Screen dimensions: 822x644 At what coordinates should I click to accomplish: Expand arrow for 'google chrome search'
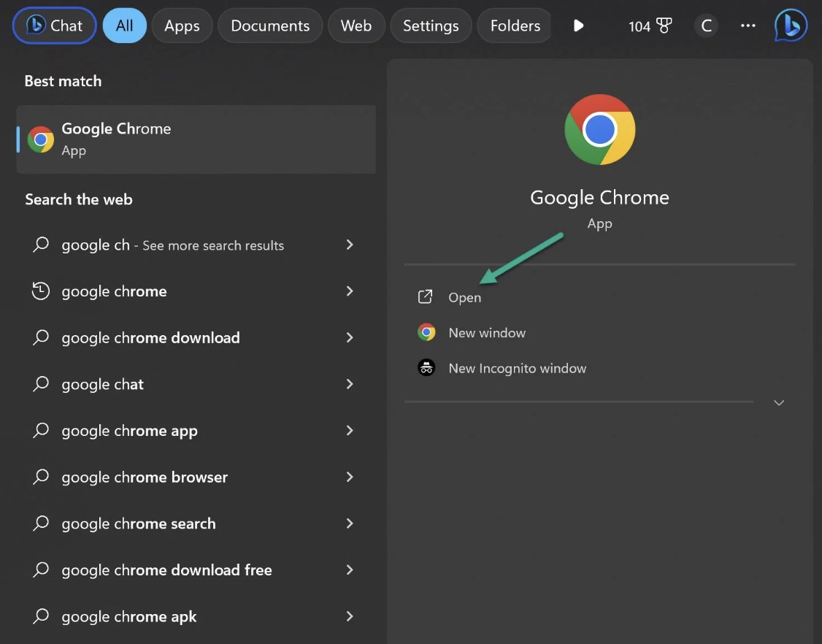(350, 523)
